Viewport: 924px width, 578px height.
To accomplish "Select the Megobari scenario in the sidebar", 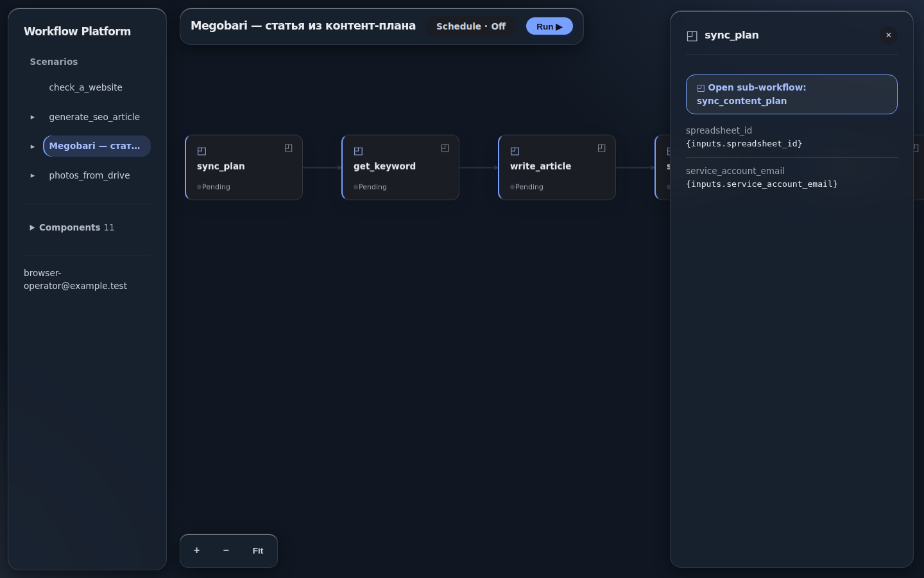I will [x=97, y=146].
